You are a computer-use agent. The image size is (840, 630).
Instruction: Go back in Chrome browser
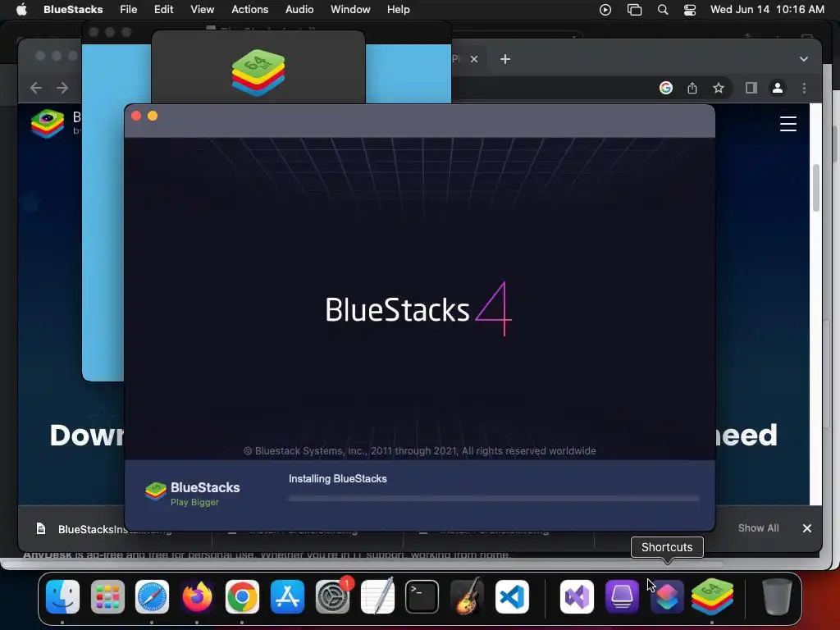coord(36,87)
